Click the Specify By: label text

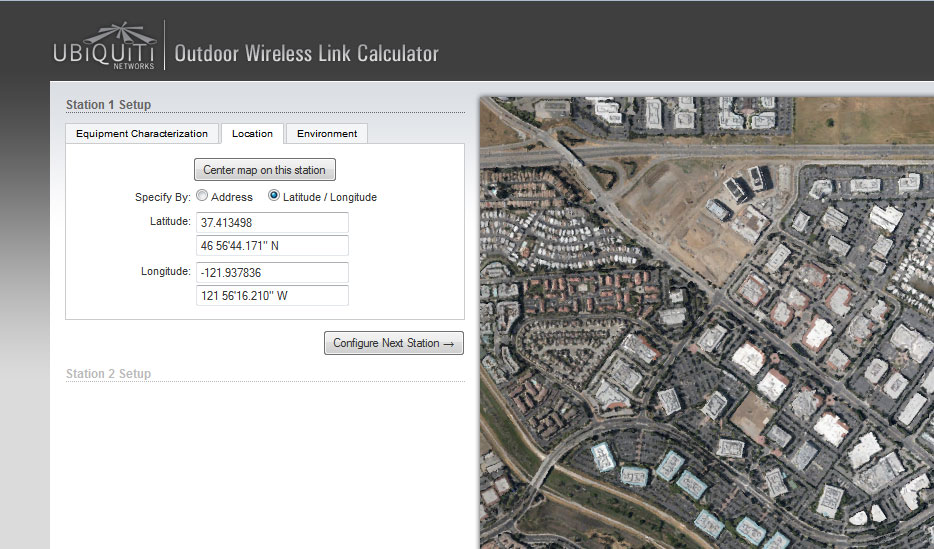click(162, 197)
